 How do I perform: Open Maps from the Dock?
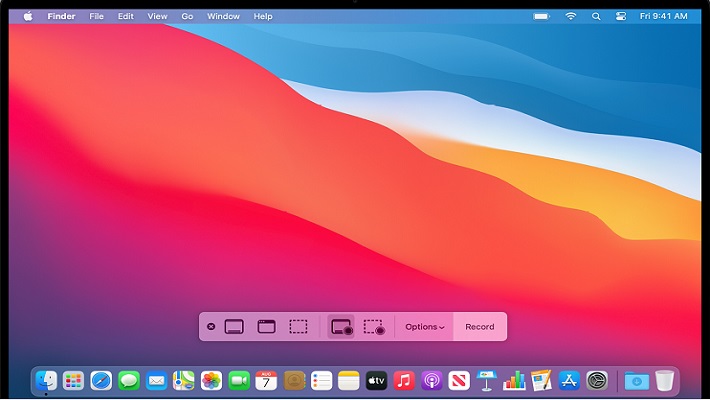point(183,381)
